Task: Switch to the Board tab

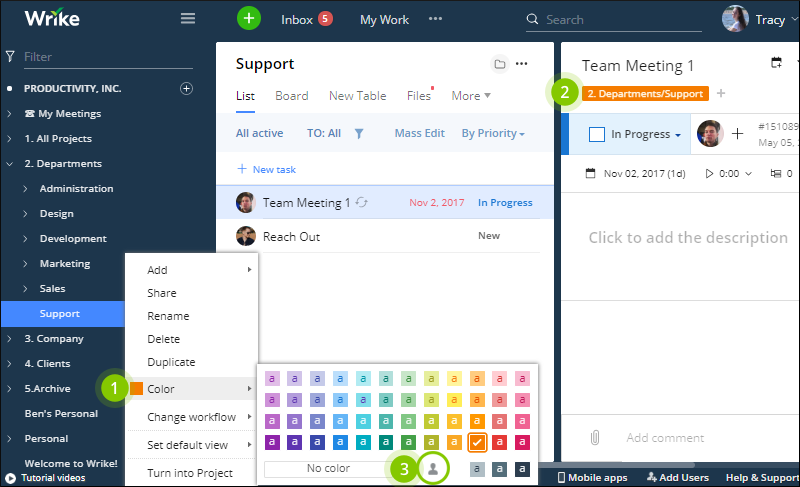Action: [292, 96]
